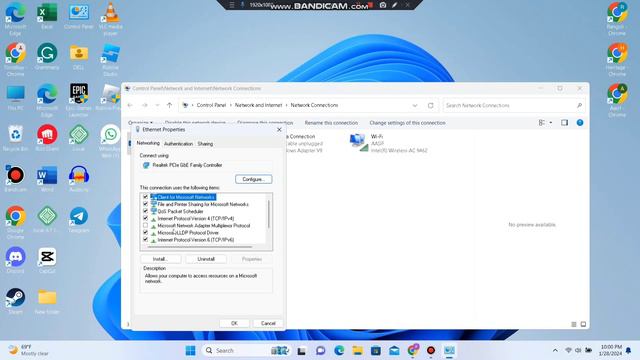
Task: Open the Windows Start menu
Action: pyautogui.click(x=190, y=350)
